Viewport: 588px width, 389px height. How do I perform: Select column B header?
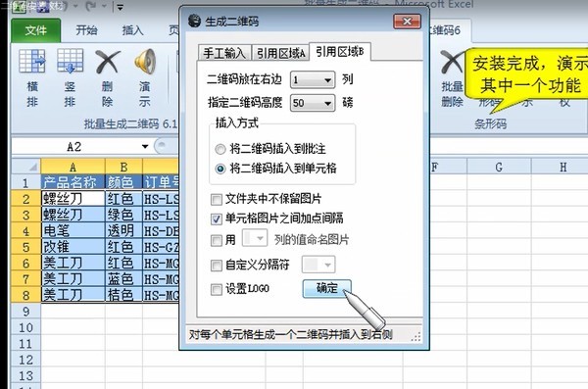[x=123, y=167]
